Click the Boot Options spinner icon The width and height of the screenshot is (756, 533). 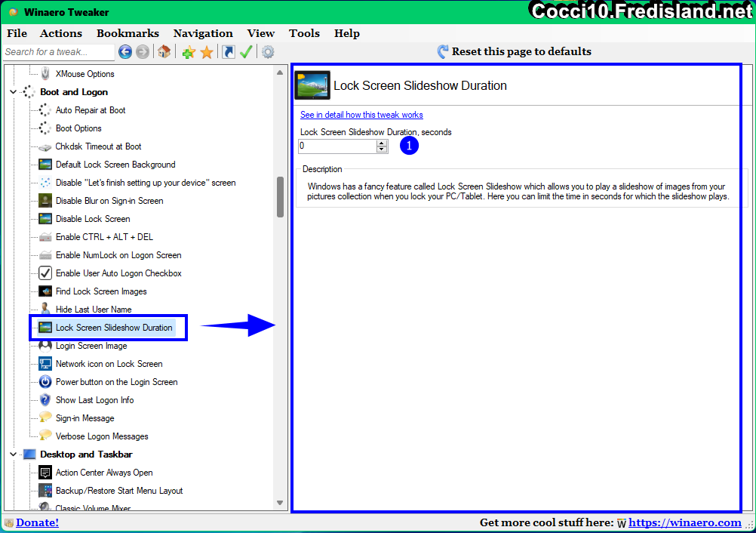(45, 128)
